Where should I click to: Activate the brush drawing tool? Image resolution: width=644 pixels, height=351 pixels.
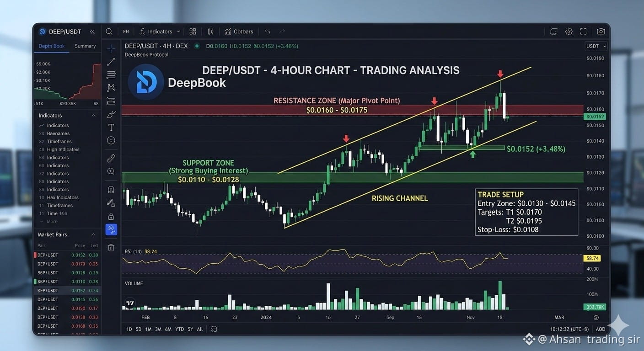click(111, 114)
